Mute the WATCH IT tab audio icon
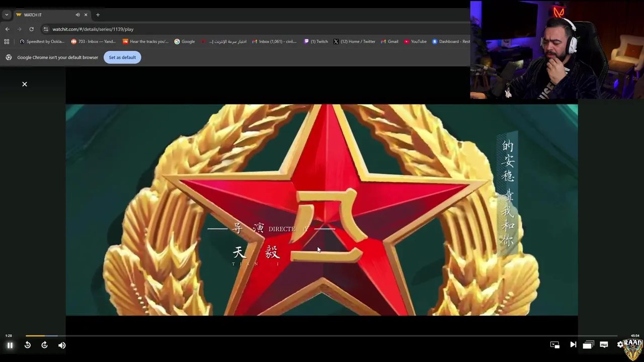This screenshot has width=644, height=362. tap(77, 15)
